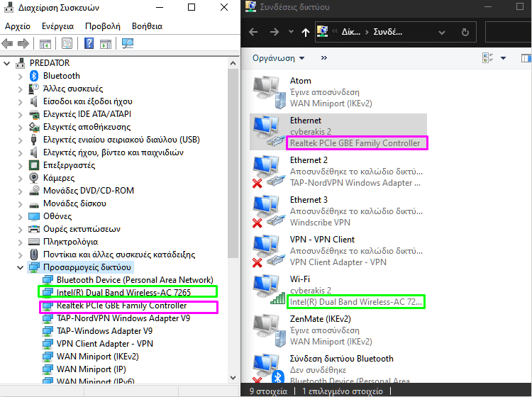Click scroll down arrow in Device Manager

tap(233, 377)
